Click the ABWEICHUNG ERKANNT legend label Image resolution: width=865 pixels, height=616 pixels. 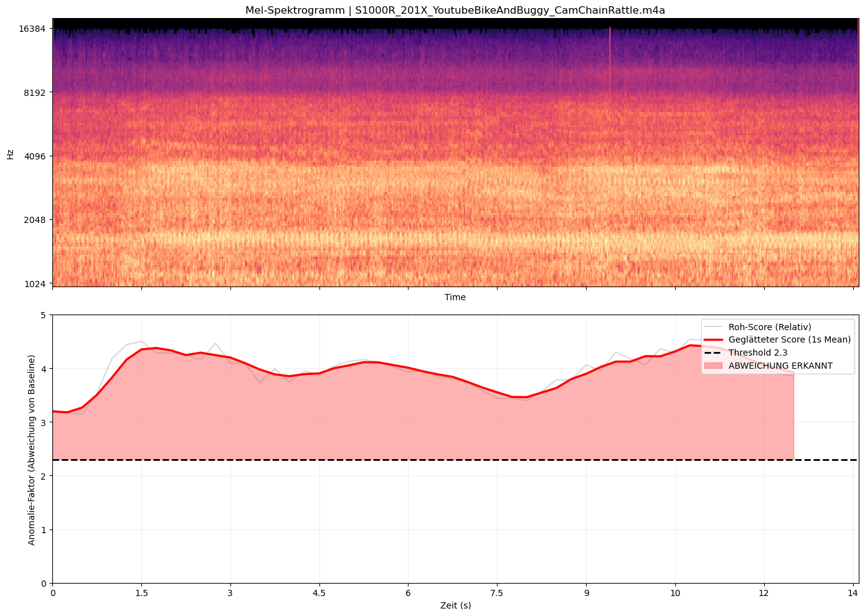pyautogui.click(x=780, y=366)
